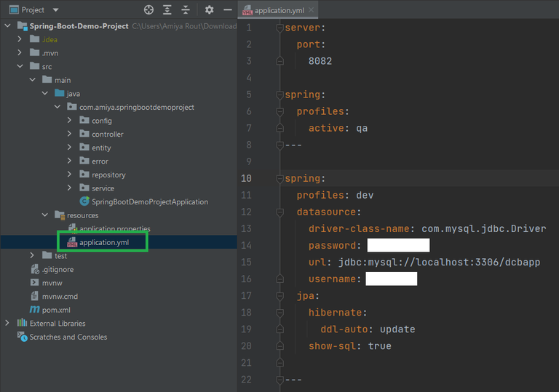559x392 pixels.
Task: Click the Select Opened File locate icon
Action: click(149, 10)
